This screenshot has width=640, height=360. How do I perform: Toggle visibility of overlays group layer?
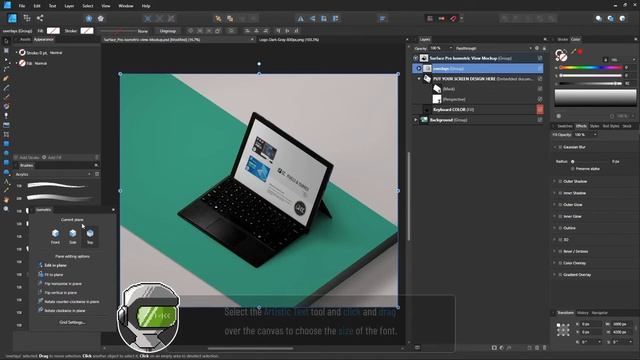pyautogui.click(x=540, y=69)
